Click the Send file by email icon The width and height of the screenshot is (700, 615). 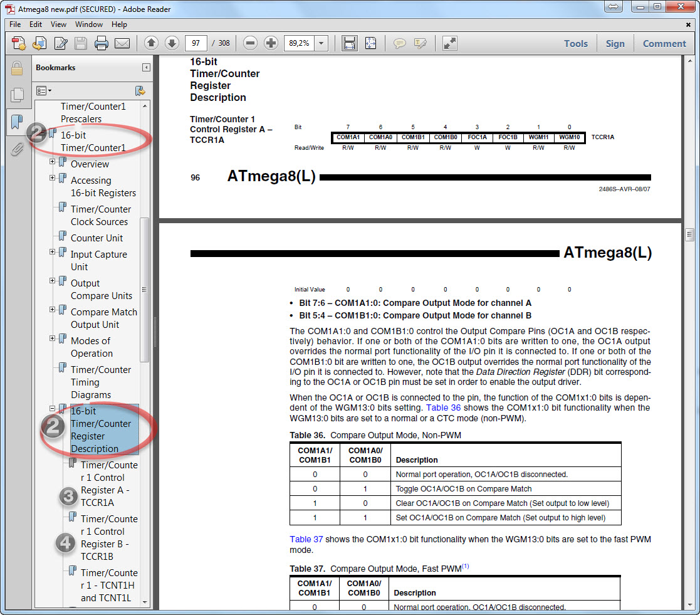tap(122, 43)
